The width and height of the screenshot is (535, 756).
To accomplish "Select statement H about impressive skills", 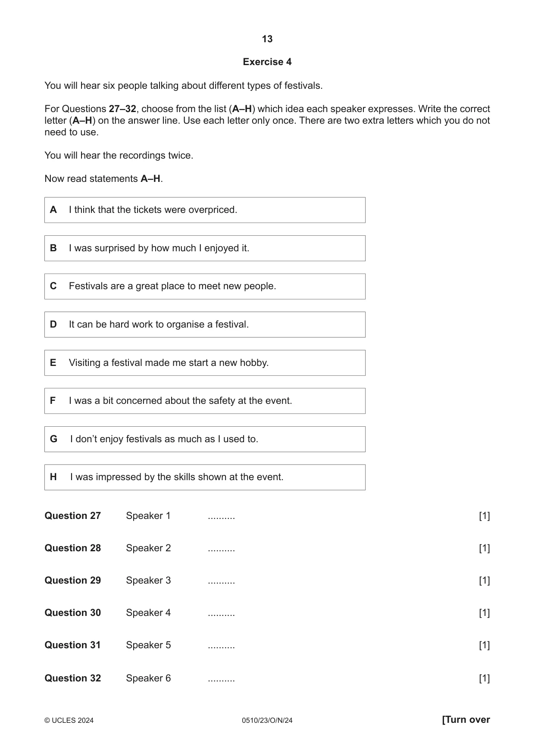I will click(x=205, y=477).
